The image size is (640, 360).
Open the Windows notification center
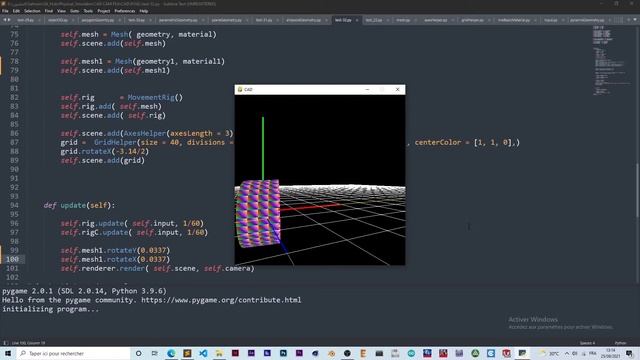click(x=629, y=353)
